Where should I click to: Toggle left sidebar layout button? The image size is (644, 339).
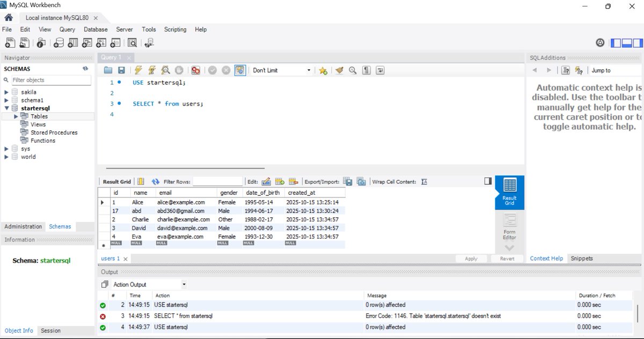pos(616,43)
